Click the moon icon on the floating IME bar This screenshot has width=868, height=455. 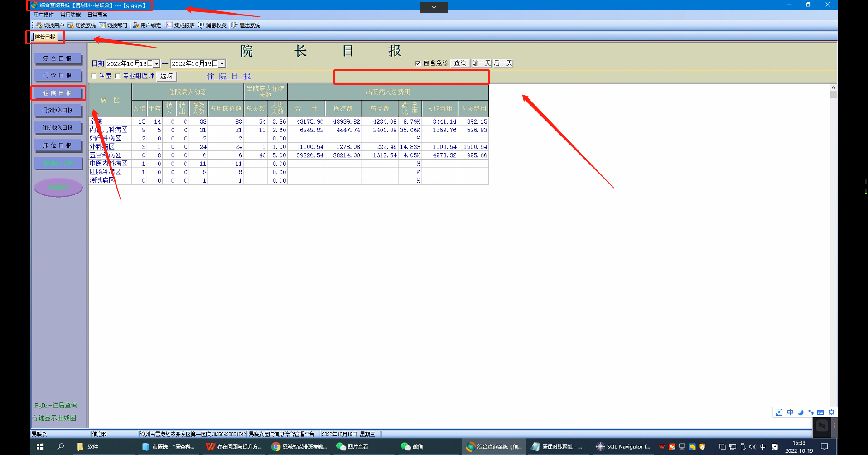(x=800, y=412)
